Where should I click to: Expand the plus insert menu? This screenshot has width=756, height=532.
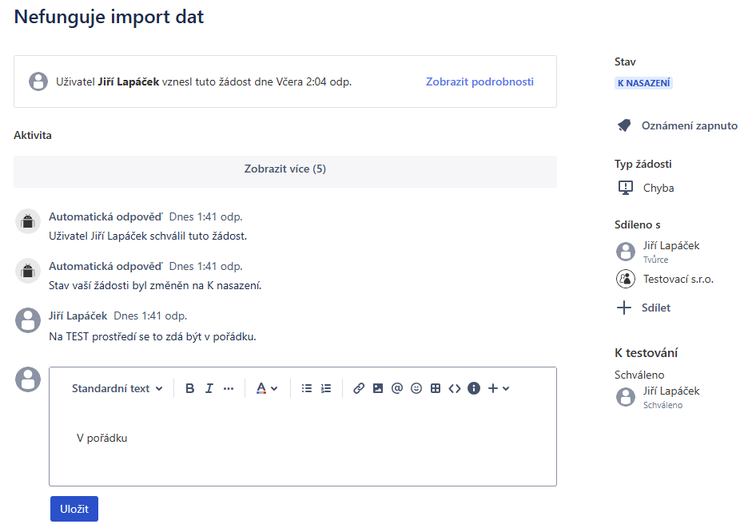point(498,389)
